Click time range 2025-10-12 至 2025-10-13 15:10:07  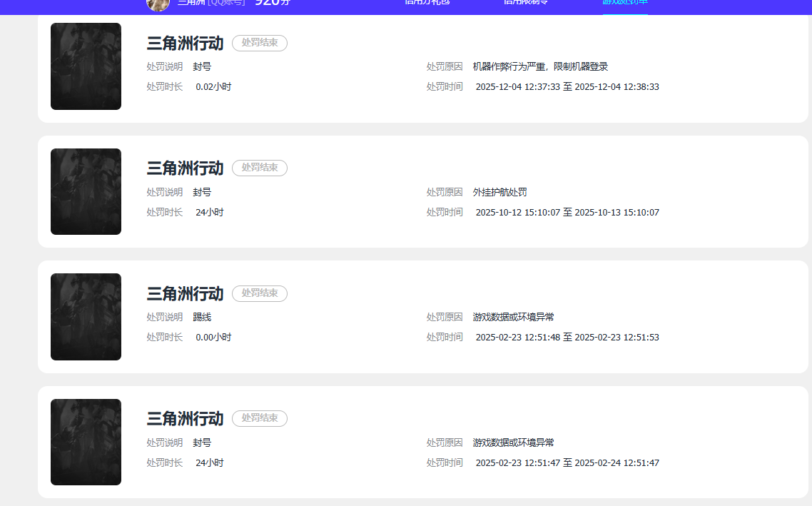567,213
